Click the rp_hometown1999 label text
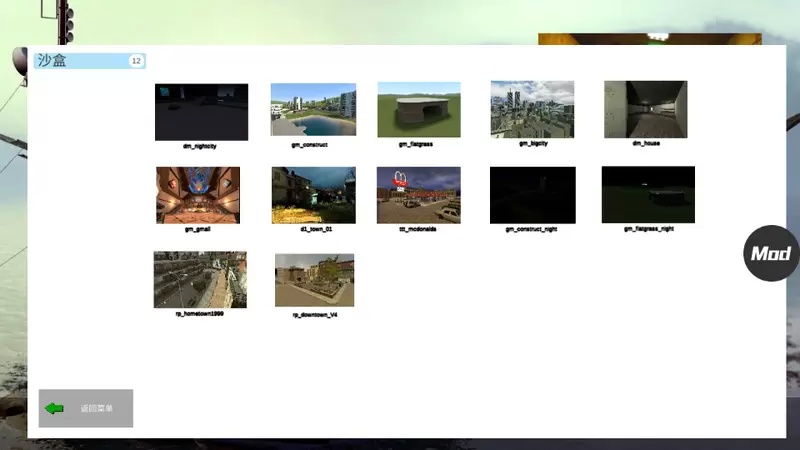The image size is (800, 450). (x=199, y=313)
